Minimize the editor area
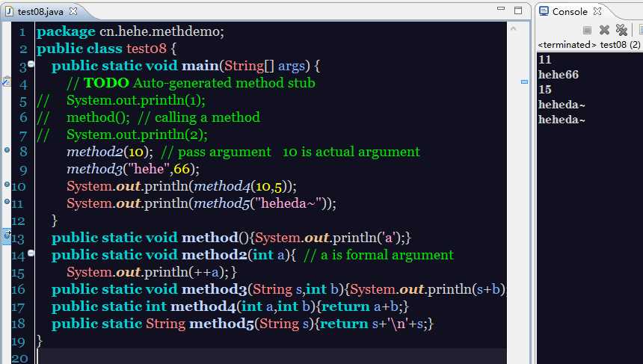The height and width of the screenshot is (364, 643). (501, 9)
